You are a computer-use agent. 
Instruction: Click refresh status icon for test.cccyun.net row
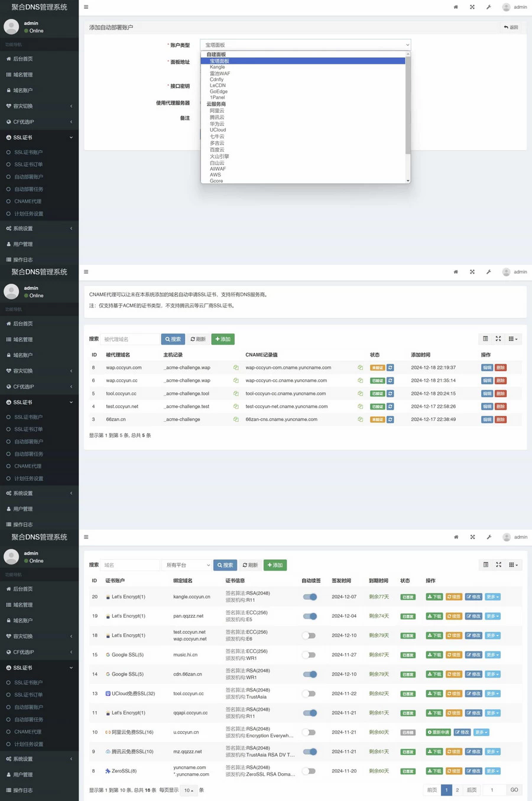pyautogui.click(x=390, y=407)
